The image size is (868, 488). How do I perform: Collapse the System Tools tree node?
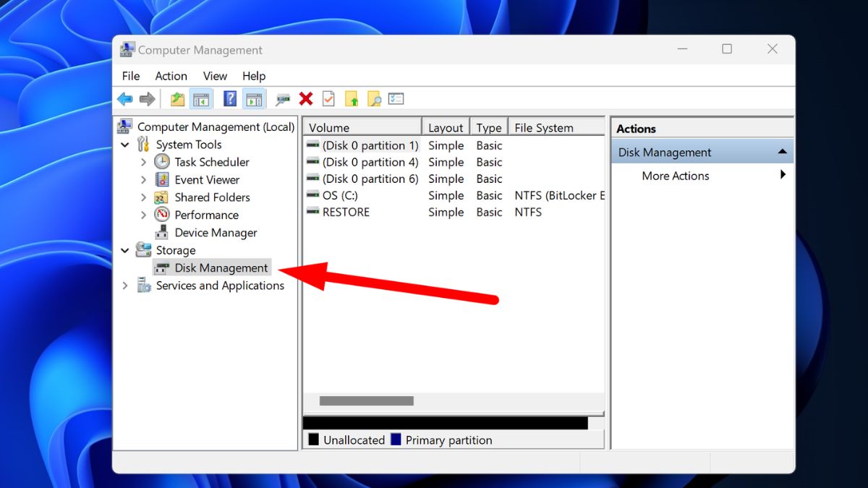coord(125,145)
